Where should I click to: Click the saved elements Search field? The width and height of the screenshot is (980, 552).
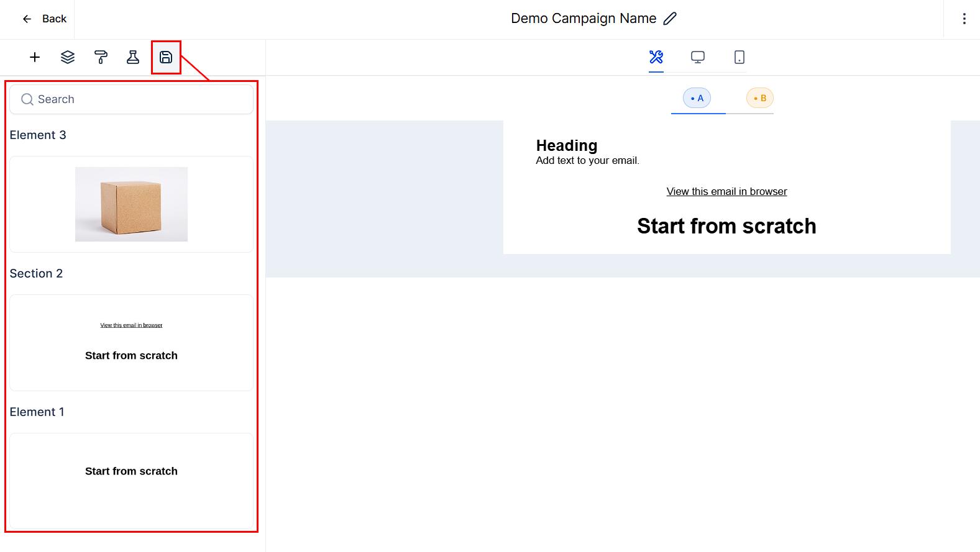(131, 99)
